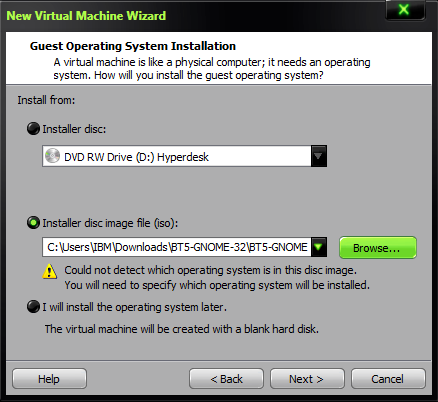Cancel the wizard
438x402 pixels.
(388, 379)
